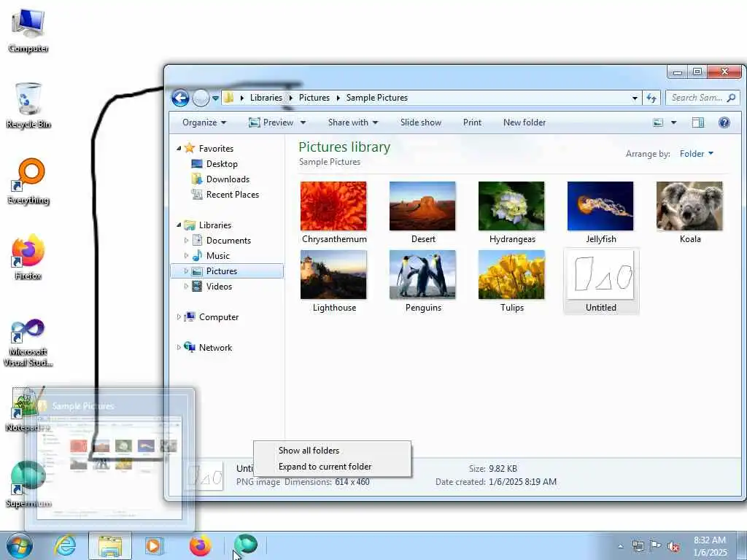The width and height of the screenshot is (747, 560).
Task: Select Downloads under Favorites
Action: tap(228, 179)
